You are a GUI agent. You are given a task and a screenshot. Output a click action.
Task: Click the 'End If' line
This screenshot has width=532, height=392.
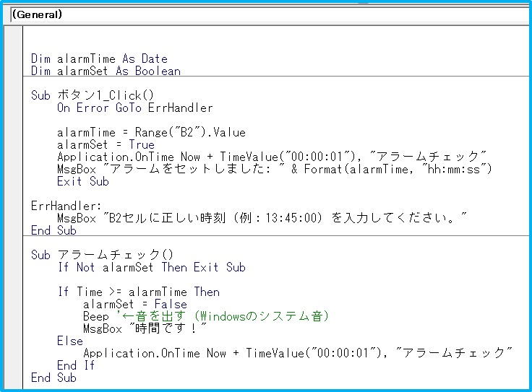pyautogui.click(x=76, y=365)
